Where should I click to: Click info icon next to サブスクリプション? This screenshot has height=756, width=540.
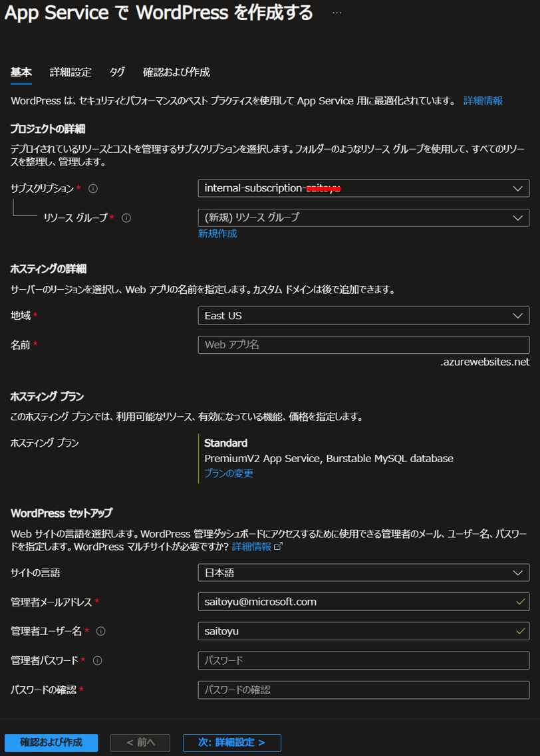click(94, 189)
